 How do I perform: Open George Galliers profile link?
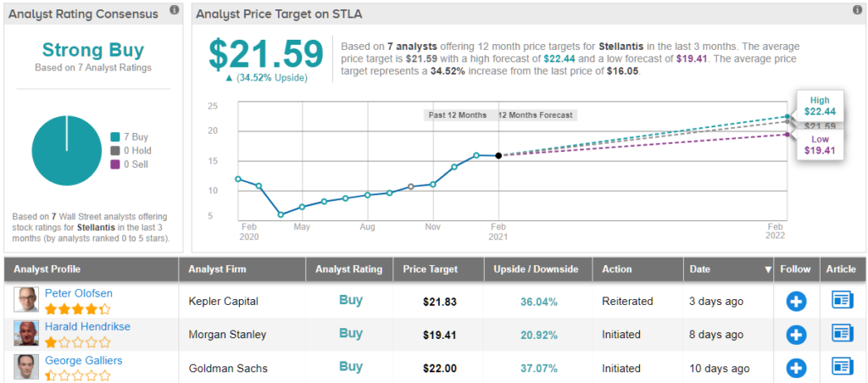tap(83, 360)
